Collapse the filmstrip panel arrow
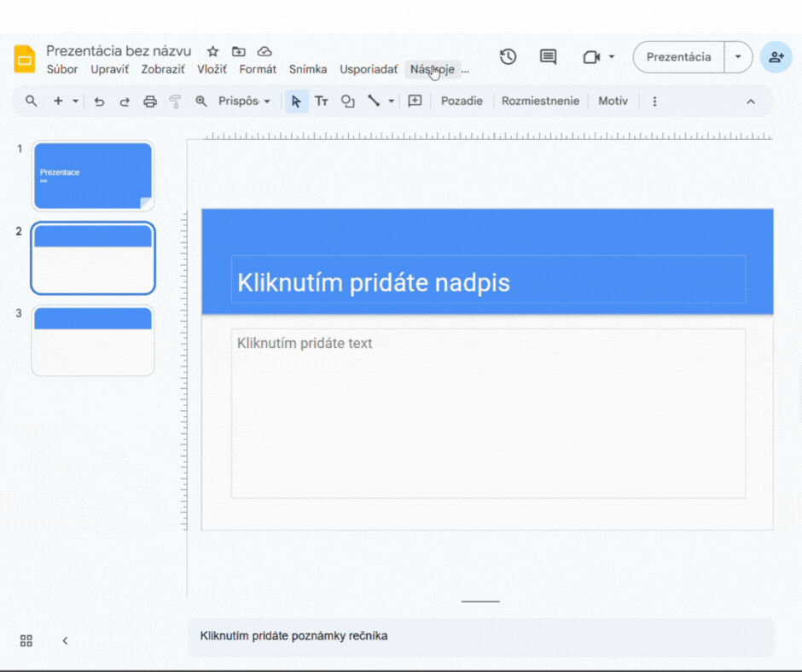The width and height of the screenshot is (802, 672). 65,640
